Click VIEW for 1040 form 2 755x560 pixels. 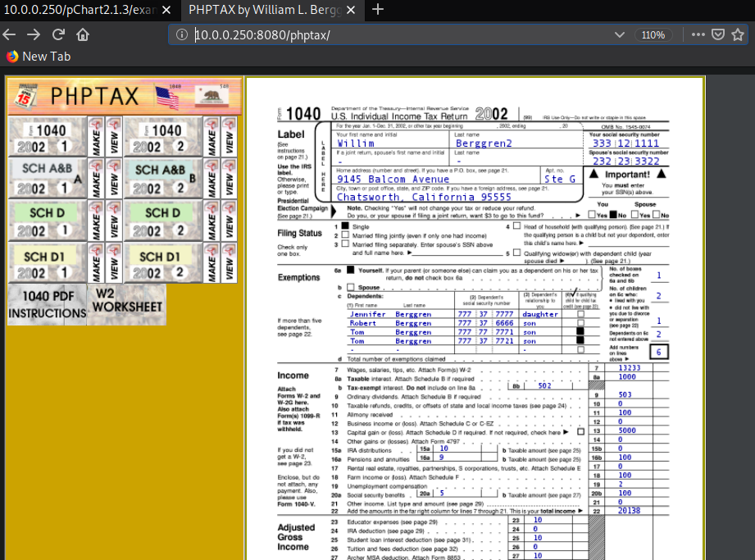click(229, 137)
